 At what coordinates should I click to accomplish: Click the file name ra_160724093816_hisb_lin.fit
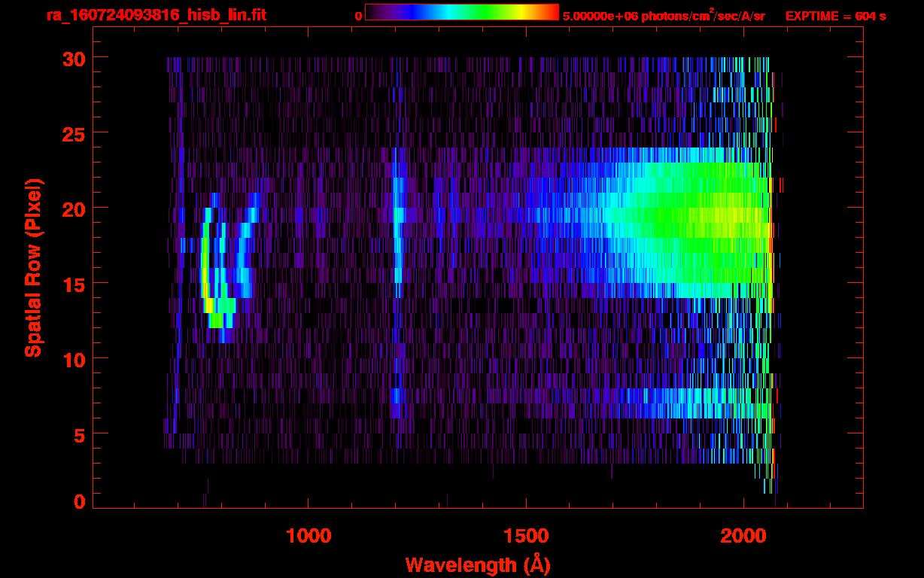[155, 15]
